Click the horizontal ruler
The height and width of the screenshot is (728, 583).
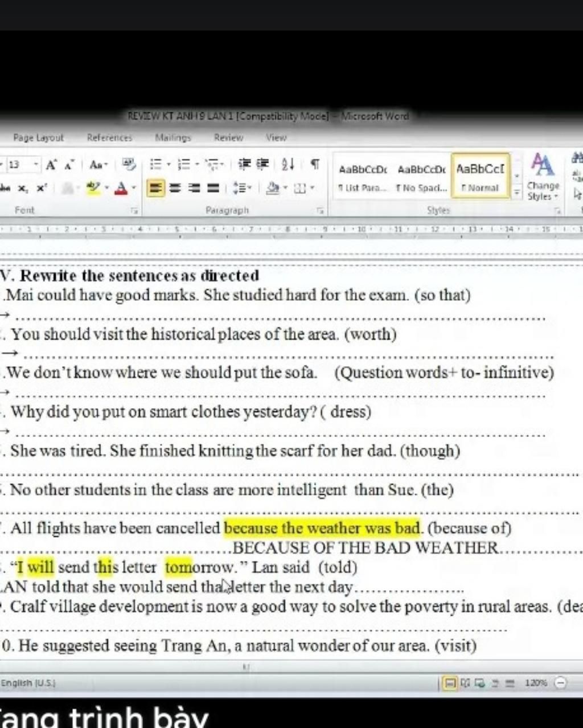291,229
